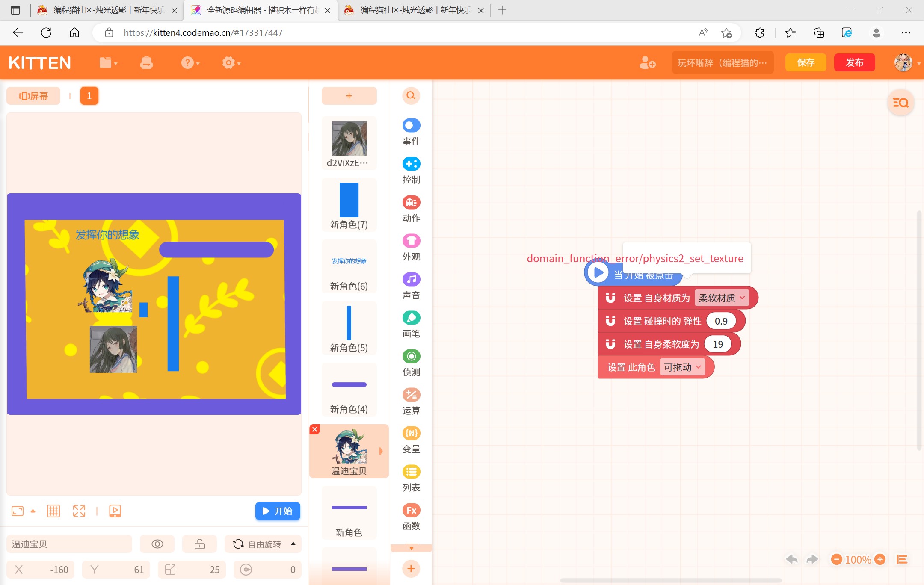Open a new browser tab
The height and width of the screenshot is (585, 924).
pos(502,10)
